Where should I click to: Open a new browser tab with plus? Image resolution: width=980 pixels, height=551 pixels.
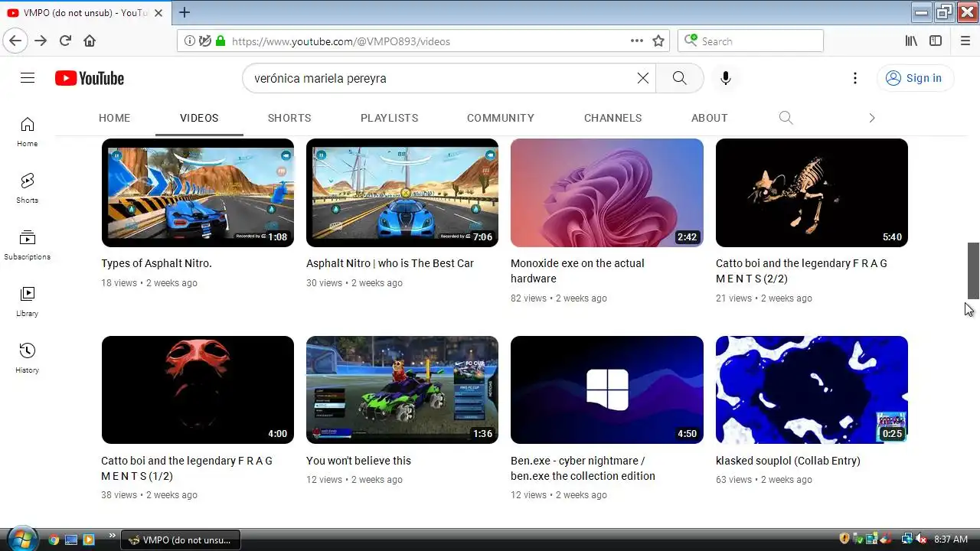click(185, 12)
